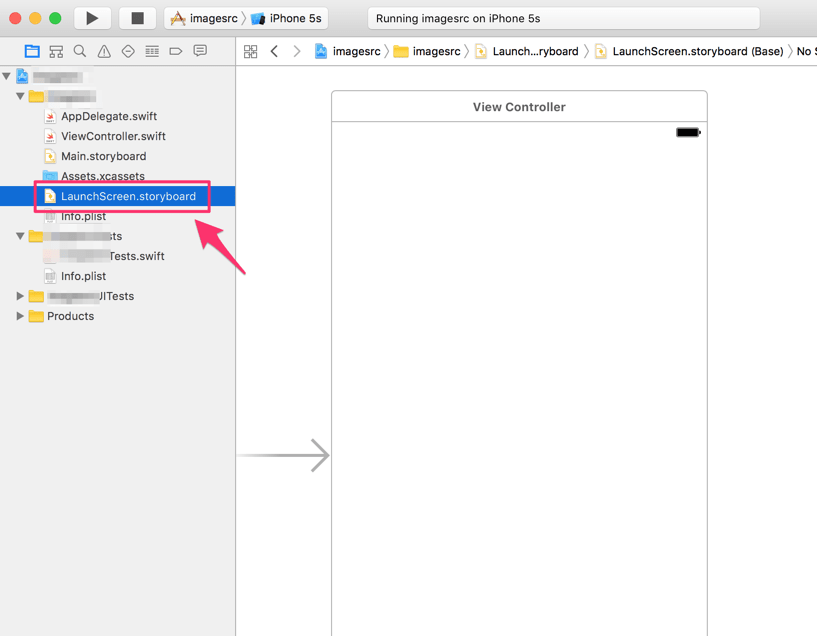Click the battery indicator in the scene
This screenshot has height=636, width=817.
(x=688, y=132)
